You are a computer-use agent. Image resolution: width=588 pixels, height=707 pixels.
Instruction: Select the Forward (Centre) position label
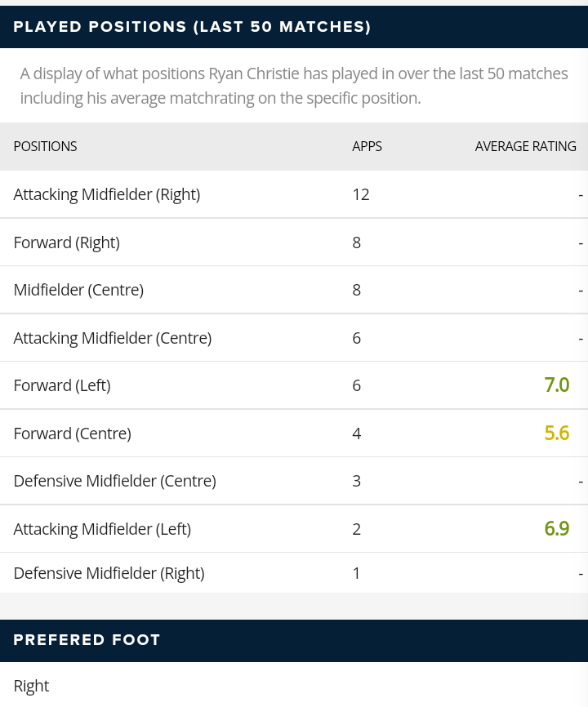(73, 434)
